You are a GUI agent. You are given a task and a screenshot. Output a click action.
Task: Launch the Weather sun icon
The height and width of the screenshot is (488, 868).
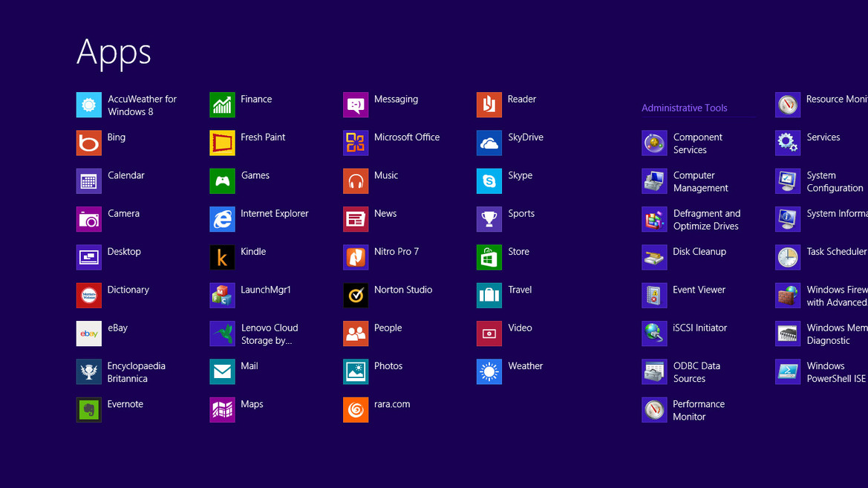point(489,371)
